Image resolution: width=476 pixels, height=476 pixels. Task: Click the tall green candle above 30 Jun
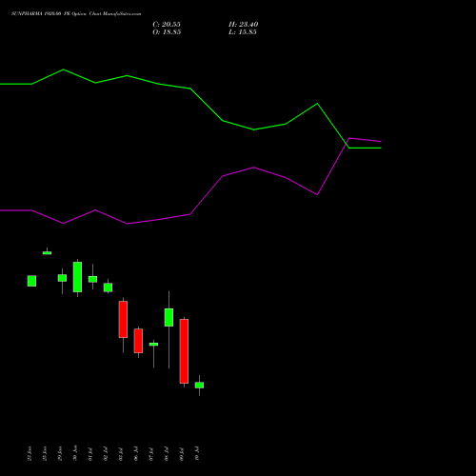click(77, 277)
